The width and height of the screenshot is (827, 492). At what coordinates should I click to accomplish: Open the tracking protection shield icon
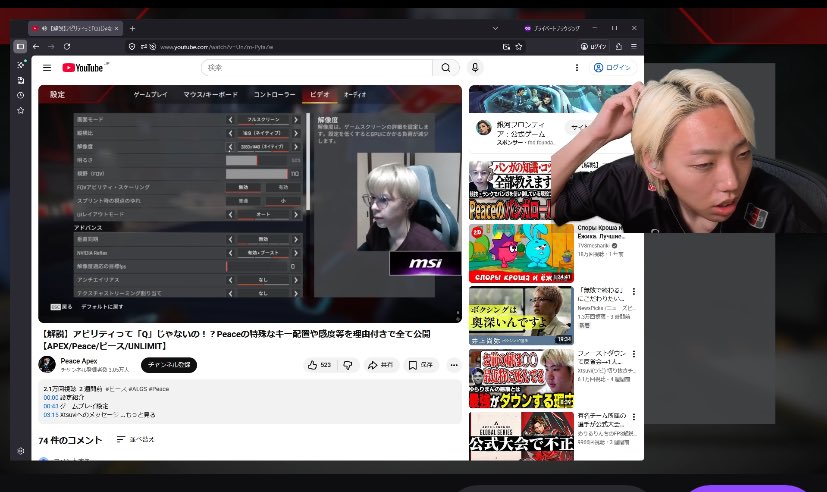point(132,46)
